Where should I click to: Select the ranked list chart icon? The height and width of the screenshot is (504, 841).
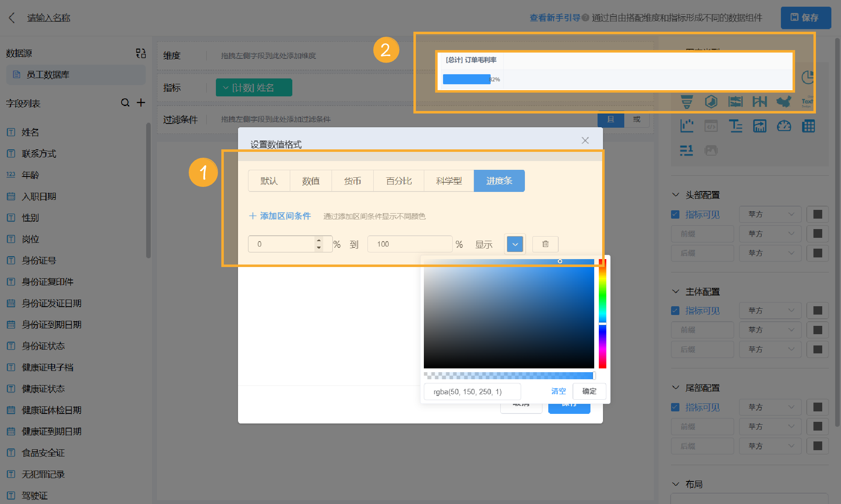[686, 150]
